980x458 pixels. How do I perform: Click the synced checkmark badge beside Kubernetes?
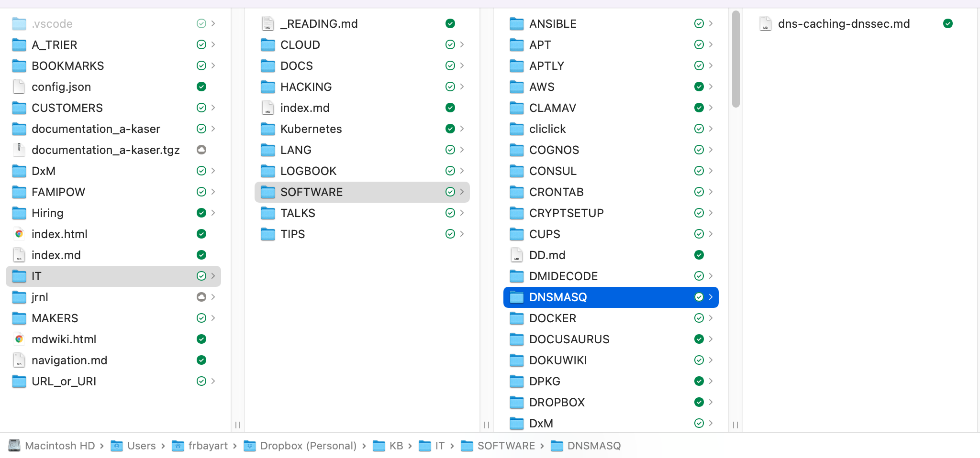(x=450, y=129)
